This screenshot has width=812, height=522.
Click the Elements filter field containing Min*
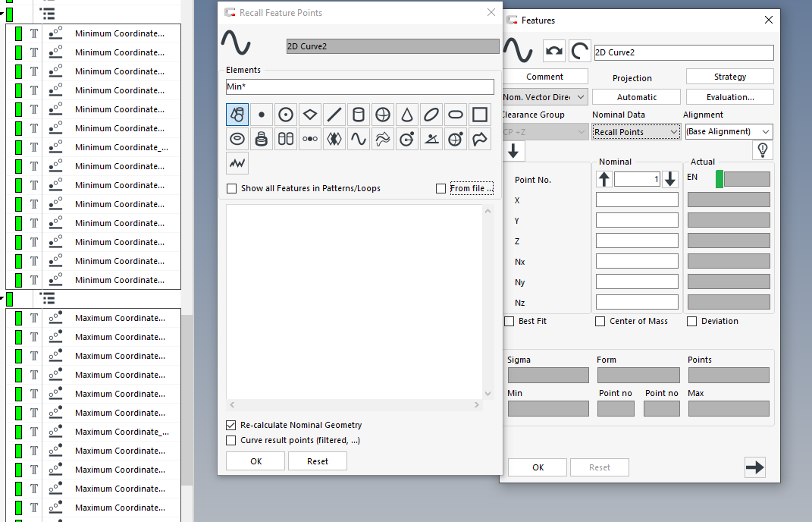coord(359,87)
